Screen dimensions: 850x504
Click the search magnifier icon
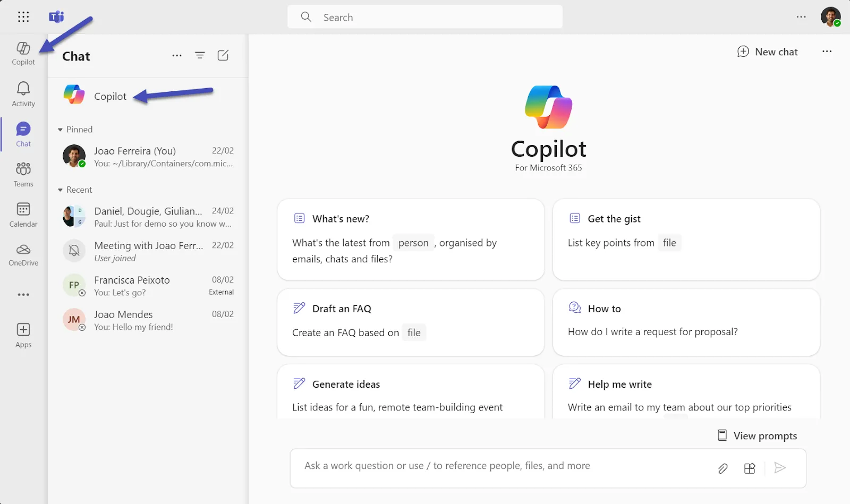coord(306,17)
